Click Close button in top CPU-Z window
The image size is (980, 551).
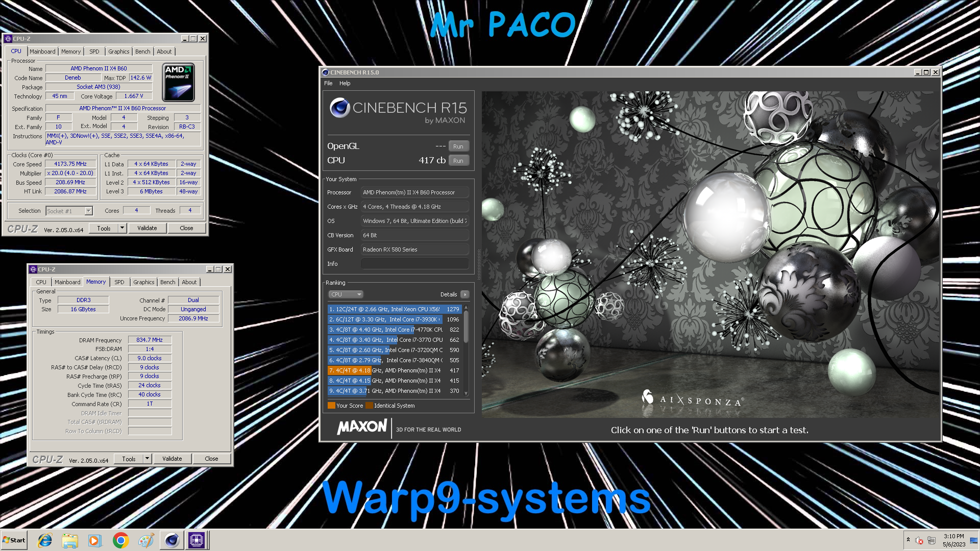coord(186,228)
